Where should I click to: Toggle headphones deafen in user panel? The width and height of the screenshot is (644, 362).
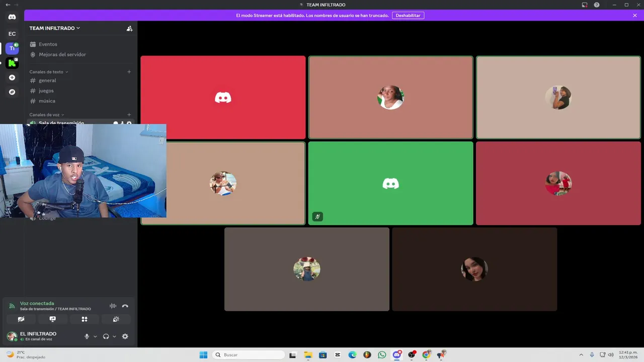[x=106, y=336]
